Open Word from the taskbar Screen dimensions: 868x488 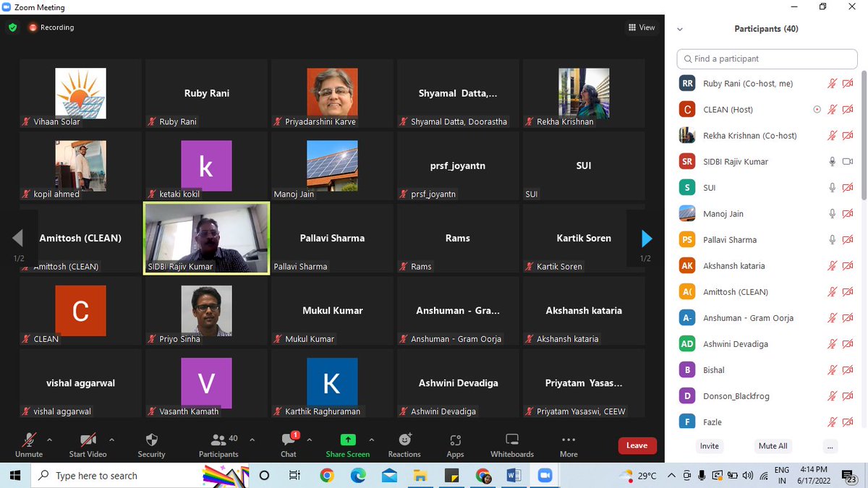pyautogui.click(x=514, y=476)
